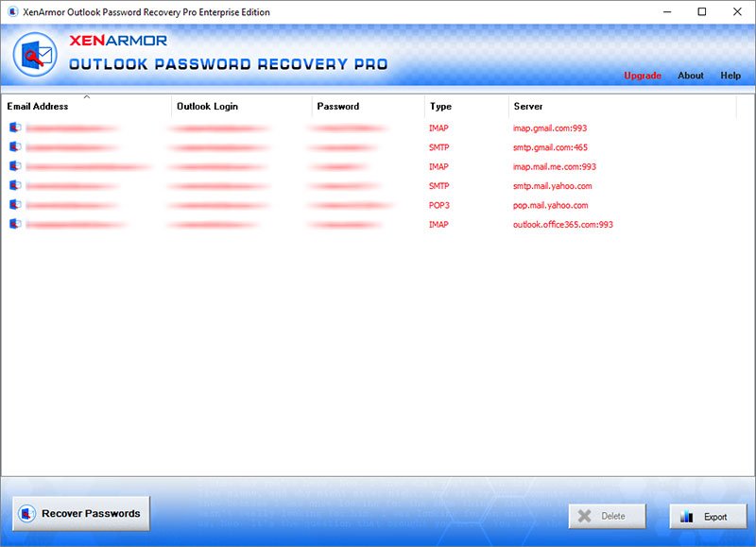
Task: Sort entries by Server column header
Action: (x=527, y=107)
